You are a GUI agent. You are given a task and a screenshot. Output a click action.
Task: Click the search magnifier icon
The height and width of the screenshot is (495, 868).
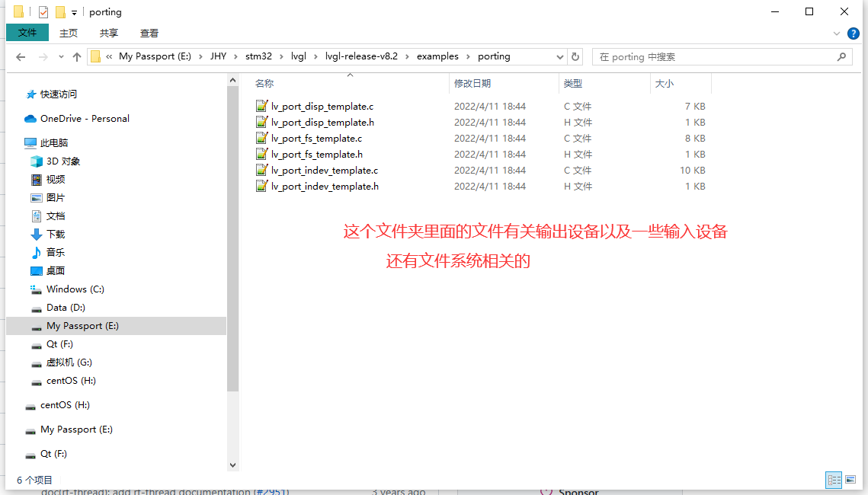[841, 56]
